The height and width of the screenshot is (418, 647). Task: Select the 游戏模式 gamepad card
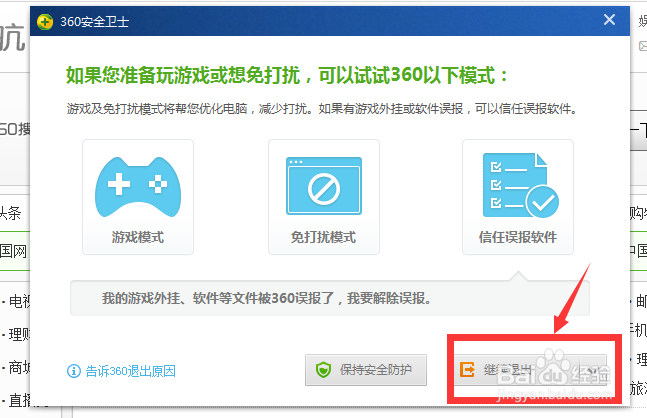[138, 197]
